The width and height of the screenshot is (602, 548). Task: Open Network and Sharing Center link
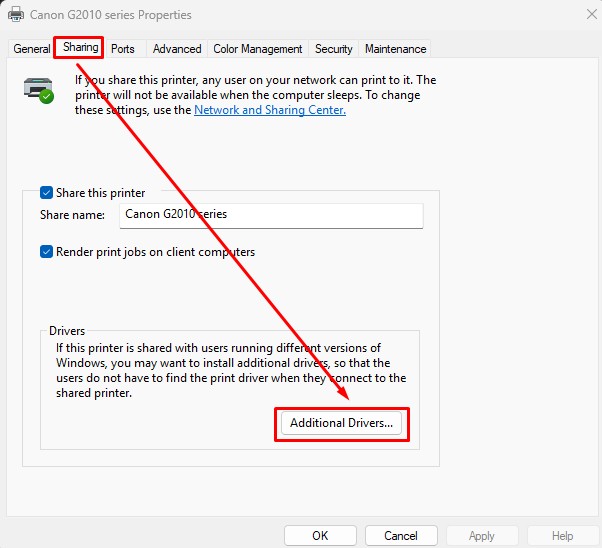(x=270, y=110)
